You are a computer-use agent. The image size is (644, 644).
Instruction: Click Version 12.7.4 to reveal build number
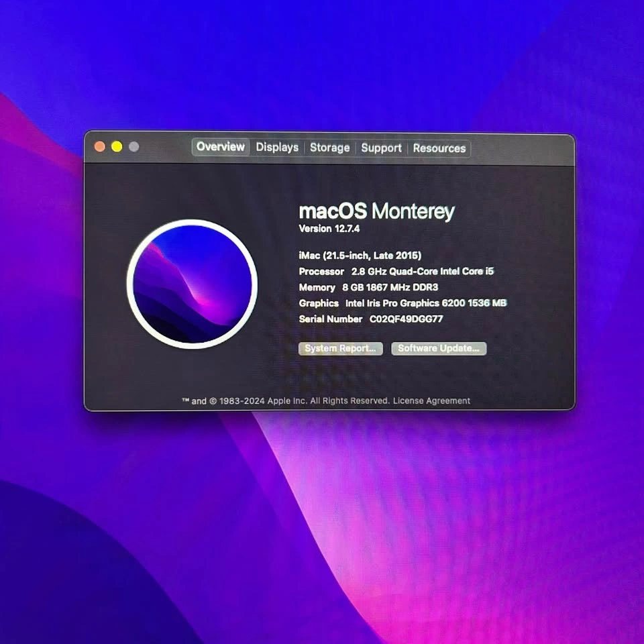click(329, 229)
